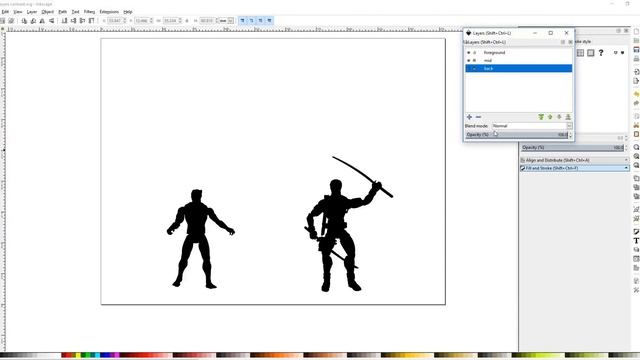Click the red swatch in color palette
This screenshot has height=360, width=640.
click(x=68, y=355)
